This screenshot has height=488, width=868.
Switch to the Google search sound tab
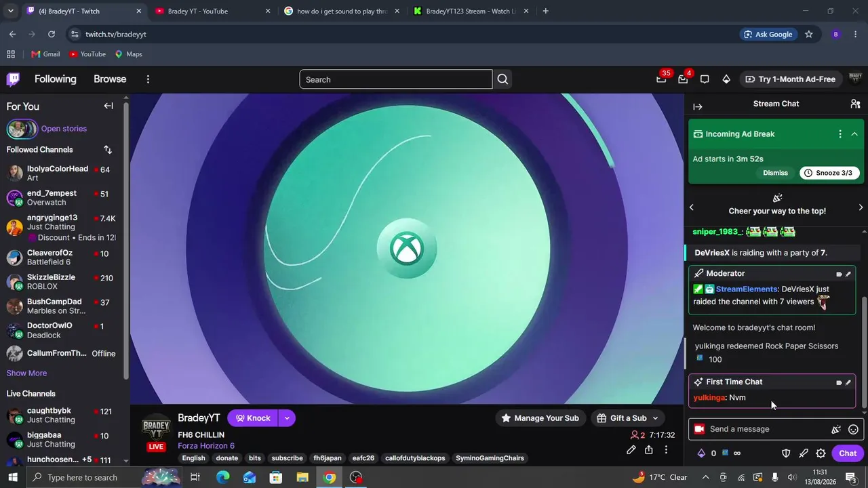(342, 11)
